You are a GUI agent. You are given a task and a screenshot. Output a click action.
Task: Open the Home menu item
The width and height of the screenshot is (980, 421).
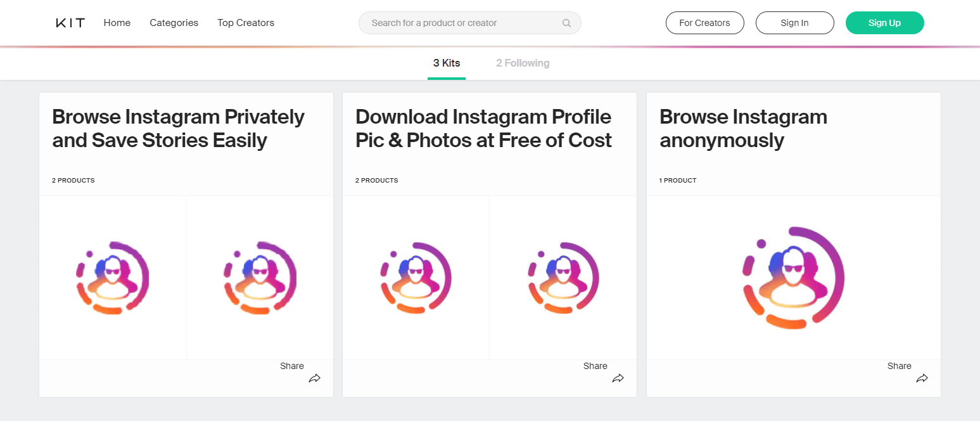click(x=117, y=22)
